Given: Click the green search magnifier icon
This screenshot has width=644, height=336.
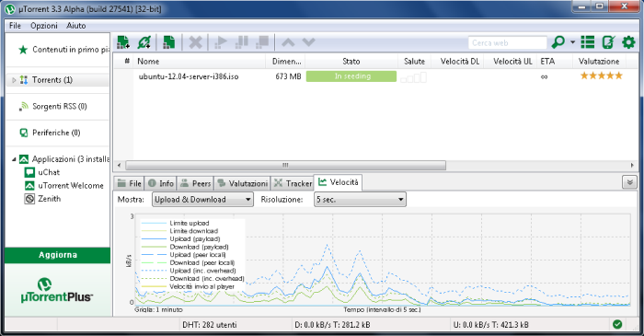Looking at the screenshot, I should (558, 42).
